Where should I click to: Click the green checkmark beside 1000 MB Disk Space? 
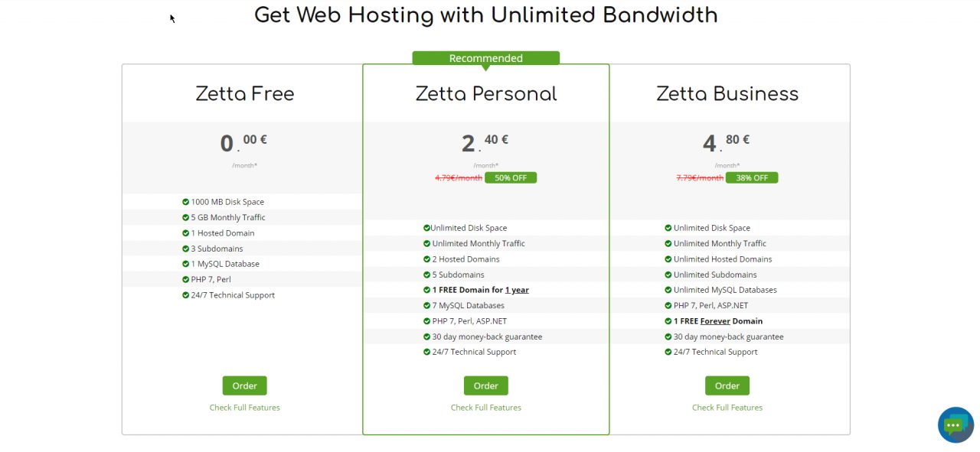click(185, 201)
